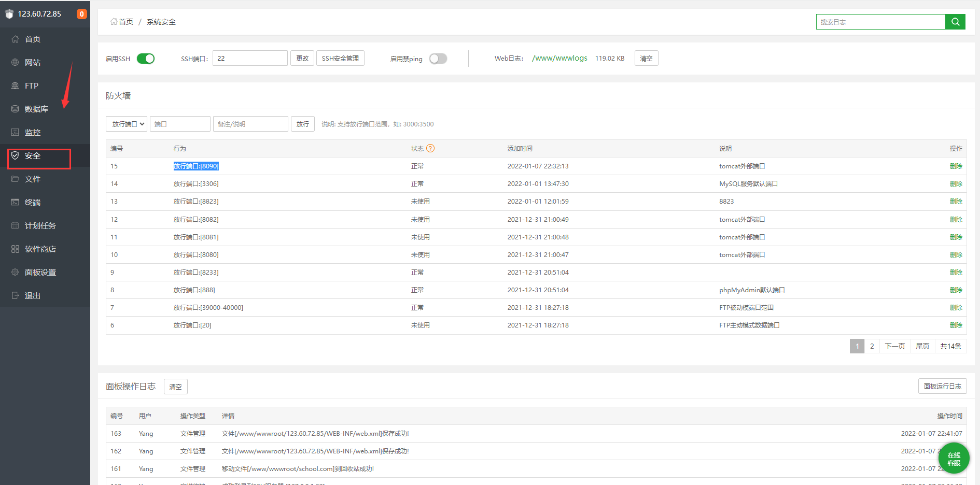
Task: Delete port 39000-40000 firewall rule
Action: [x=956, y=308]
